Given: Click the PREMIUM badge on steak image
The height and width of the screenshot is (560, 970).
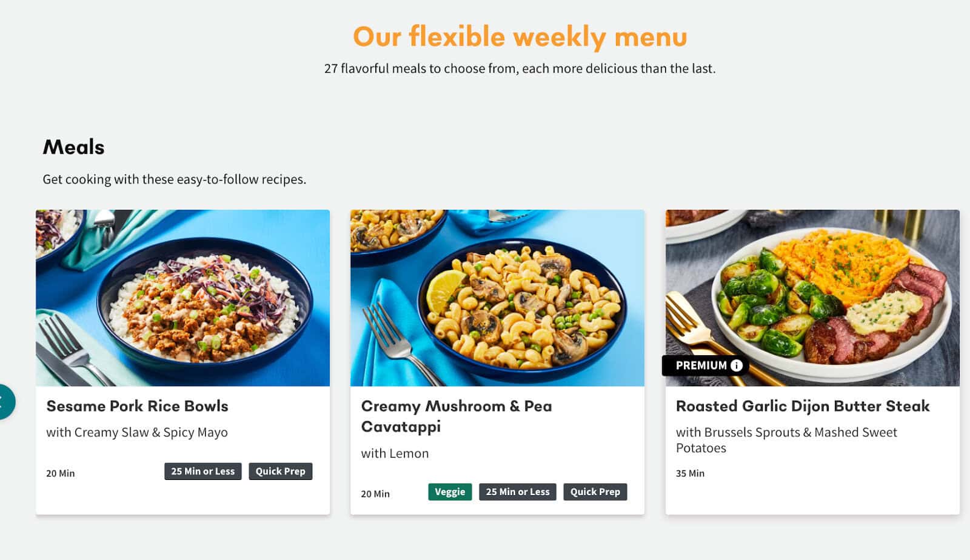Looking at the screenshot, I should click(701, 365).
